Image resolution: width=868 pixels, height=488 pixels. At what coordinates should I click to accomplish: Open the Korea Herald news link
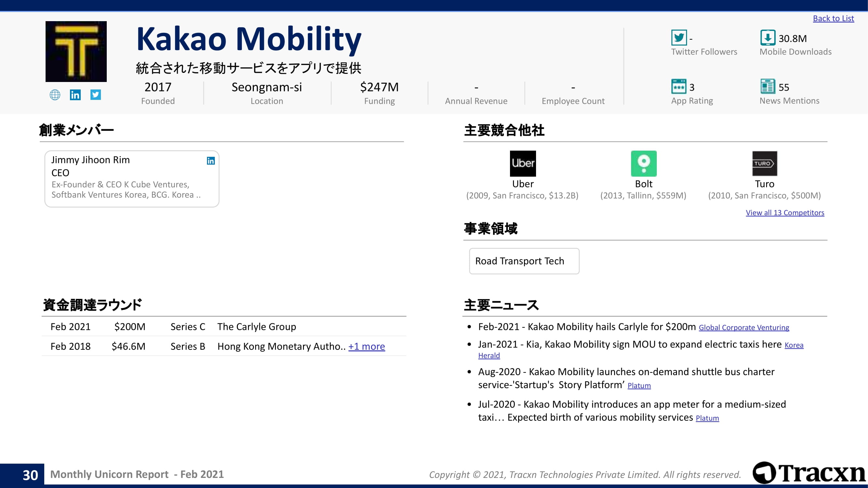click(793, 345)
